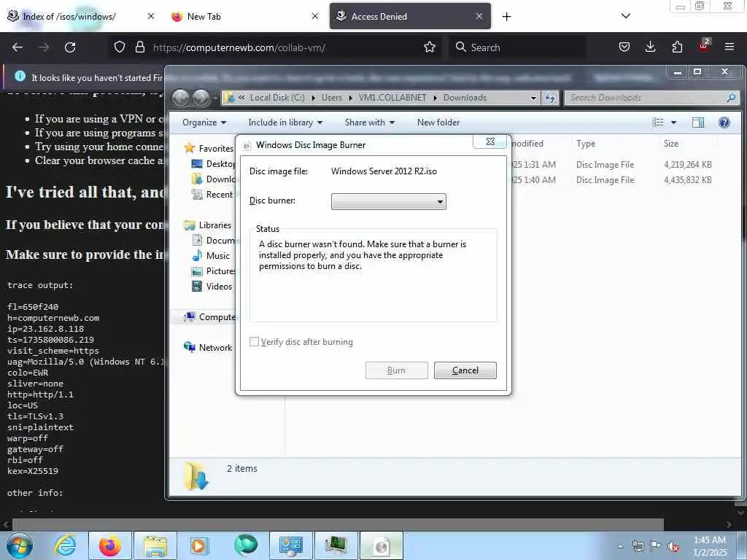Click Firefox back arrow button

coord(18,47)
